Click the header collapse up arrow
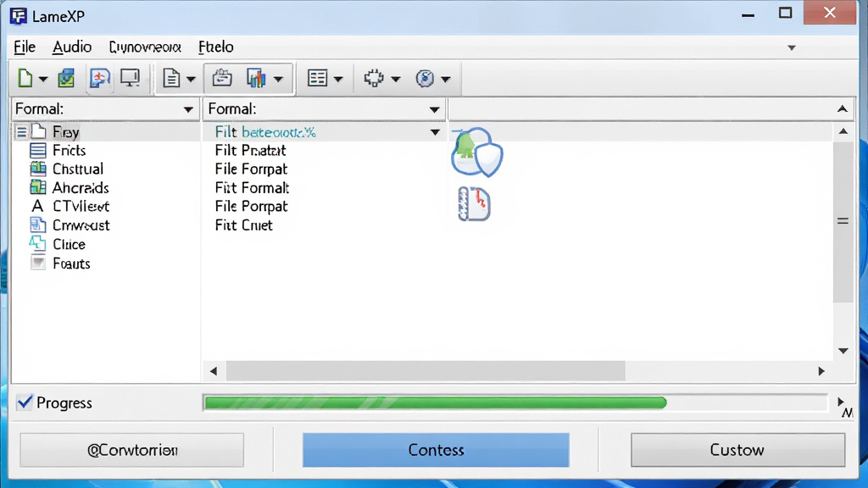The width and height of the screenshot is (868, 488). coord(843,109)
